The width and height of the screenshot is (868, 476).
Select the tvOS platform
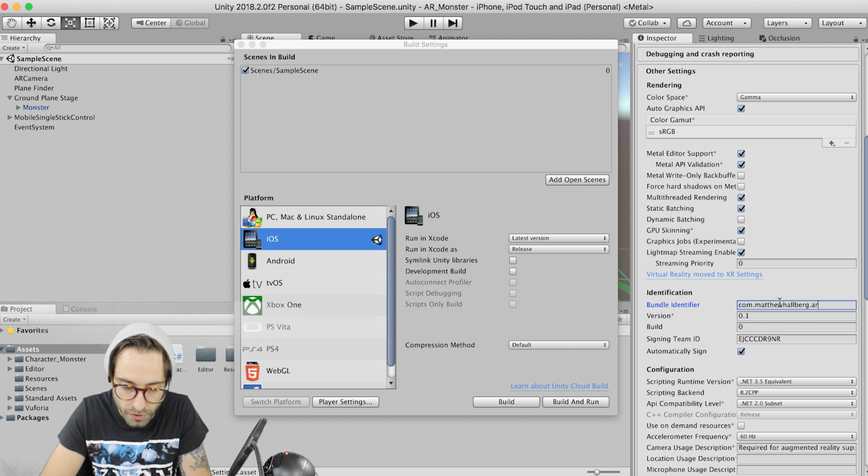314,283
